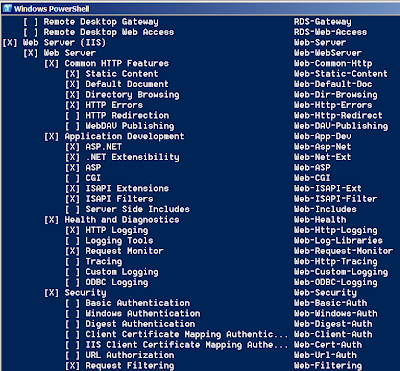This screenshot has height=371, width=400.
Task: Click the empty box by Remote Desktop Gateway
Action: click(x=31, y=22)
